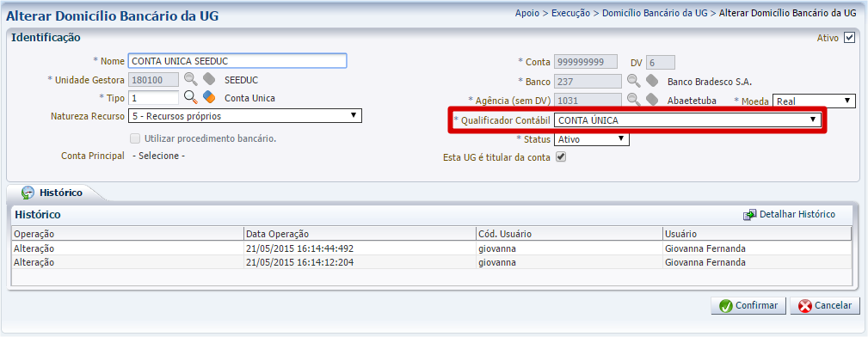Viewport: 868px width, 337px height.
Task: Click the 'Banco Bradesco S.A.' label
Action: tap(710, 82)
